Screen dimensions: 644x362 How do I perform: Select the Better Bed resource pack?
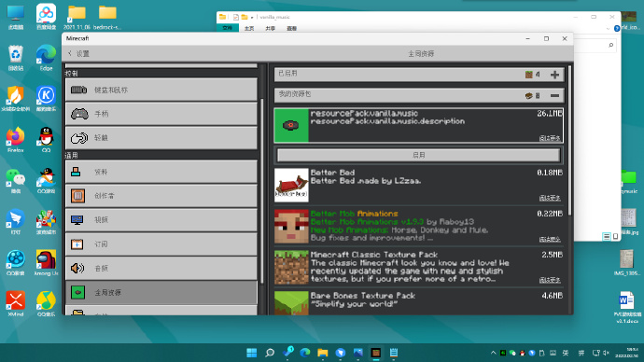418,185
